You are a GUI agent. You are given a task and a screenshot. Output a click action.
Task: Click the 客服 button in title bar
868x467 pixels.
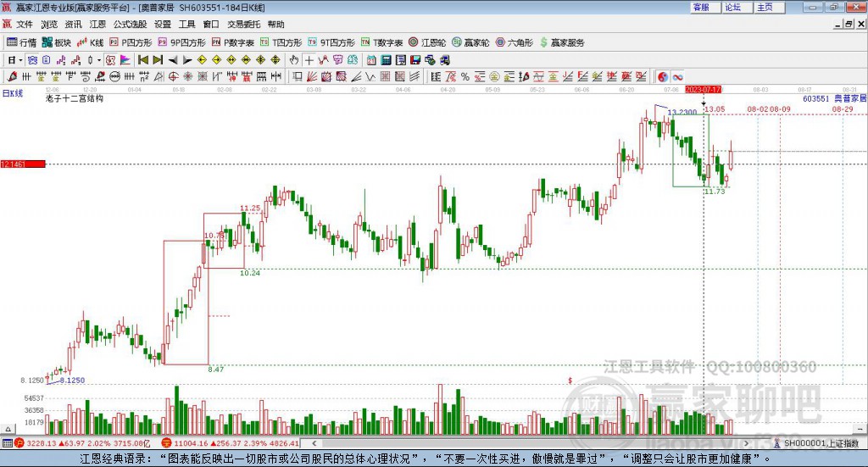point(704,8)
